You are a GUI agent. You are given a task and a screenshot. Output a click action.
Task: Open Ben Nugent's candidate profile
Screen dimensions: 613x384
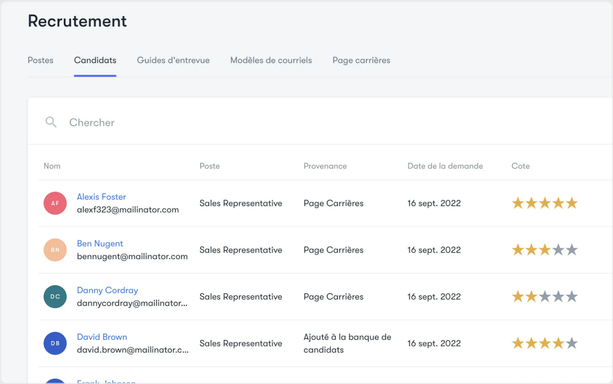click(100, 244)
